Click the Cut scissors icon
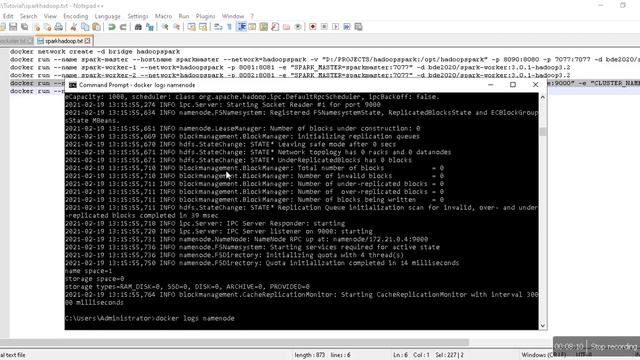 [73, 27]
